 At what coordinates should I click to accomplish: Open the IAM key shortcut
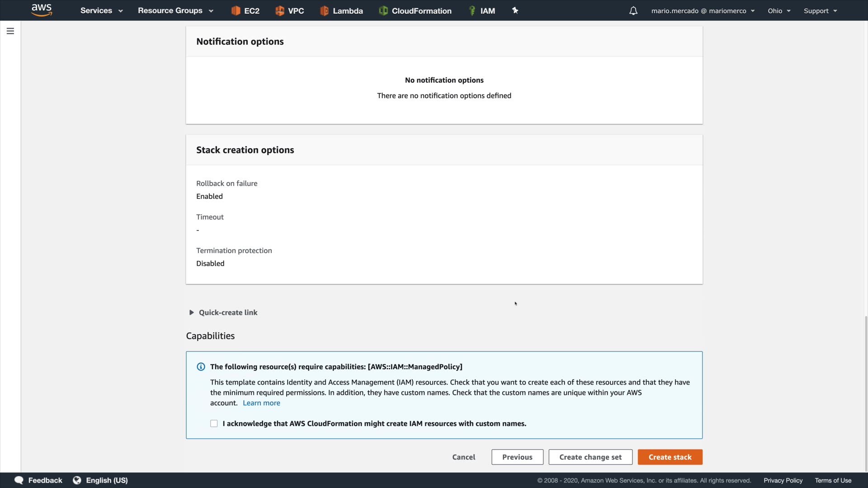472,10
